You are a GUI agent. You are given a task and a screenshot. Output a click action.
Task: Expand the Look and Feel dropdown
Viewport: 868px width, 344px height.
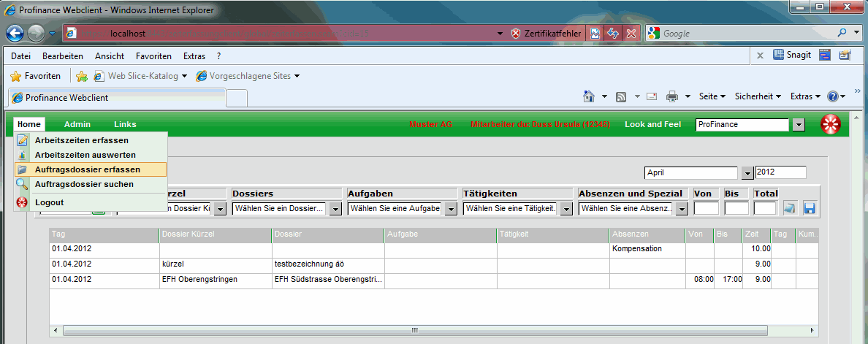(799, 125)
